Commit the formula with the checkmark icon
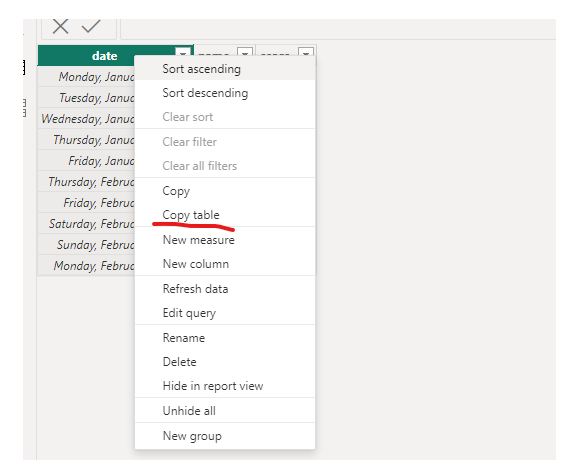The height and width of the screenshot is (461, 577). [x=91, y=26]
